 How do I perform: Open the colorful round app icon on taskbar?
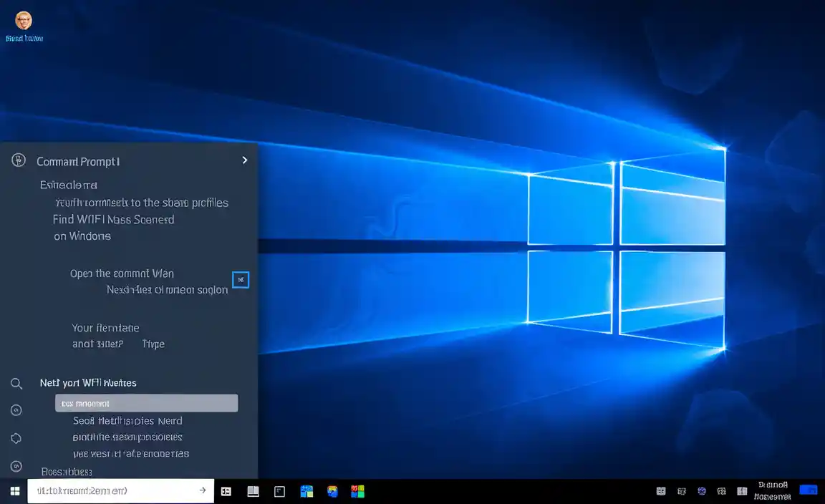[332, 491]
